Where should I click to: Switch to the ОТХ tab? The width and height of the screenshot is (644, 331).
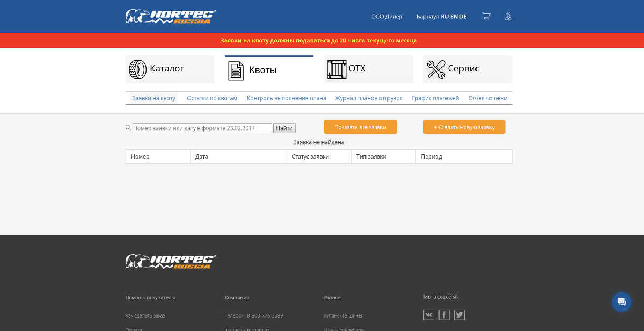(x=368, y=69)
